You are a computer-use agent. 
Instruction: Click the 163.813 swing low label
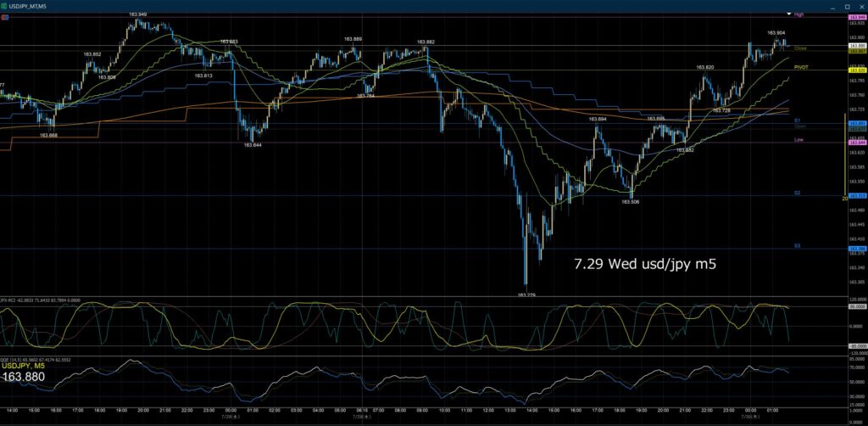pos(203,76)
